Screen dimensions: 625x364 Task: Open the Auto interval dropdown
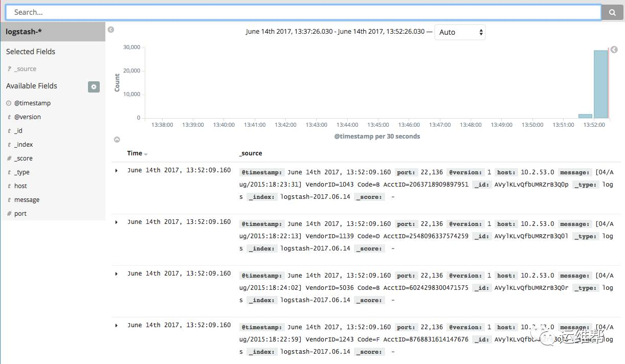click(459, 32)
